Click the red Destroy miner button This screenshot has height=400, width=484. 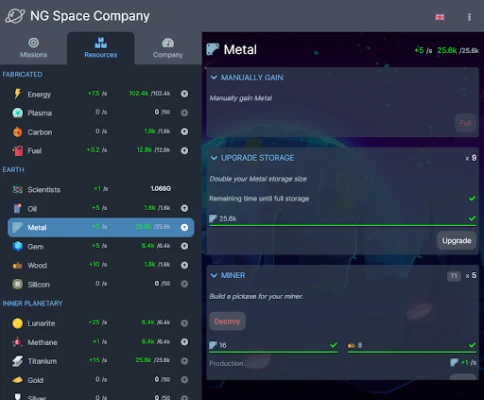pyautogui.click(x=227, y=321)
